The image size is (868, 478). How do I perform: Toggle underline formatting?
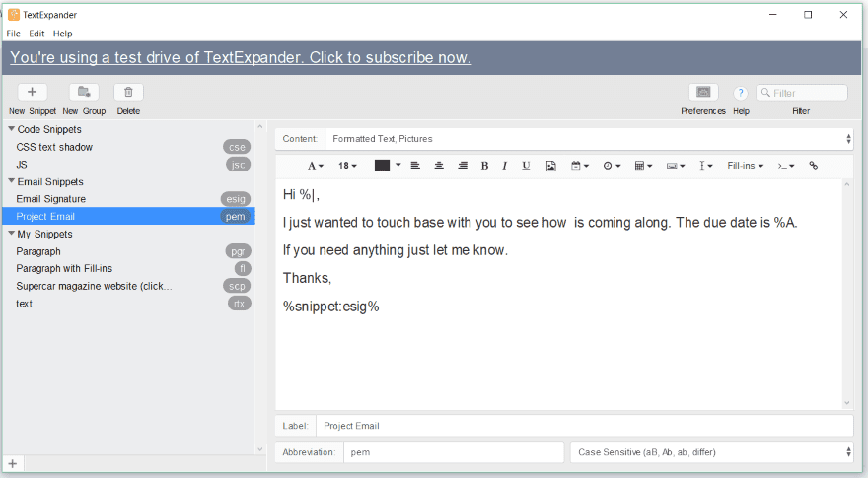tap(526, 166)
